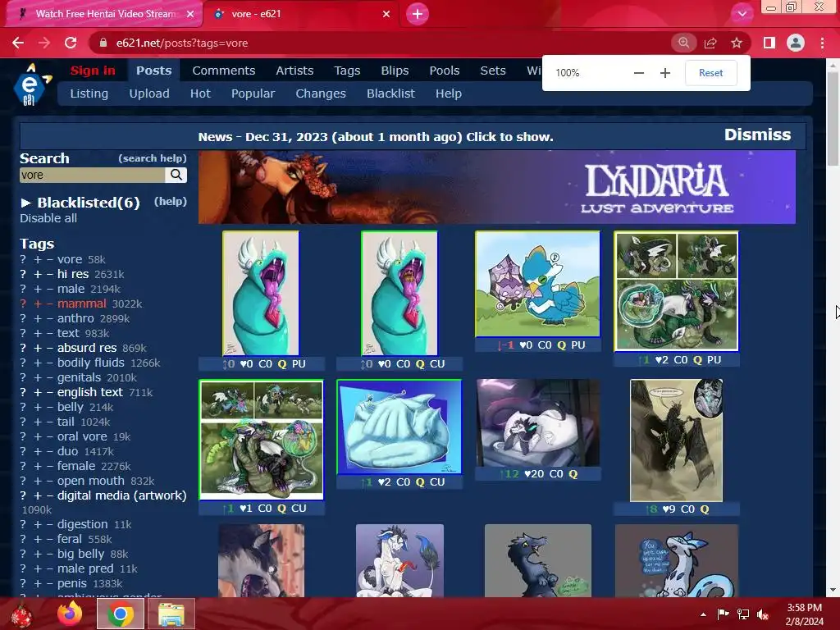Image resolution: width=840 pixels, height=630 pixels.
Task: Select the Hot submenu item
Action: click(x=200, y=94)
